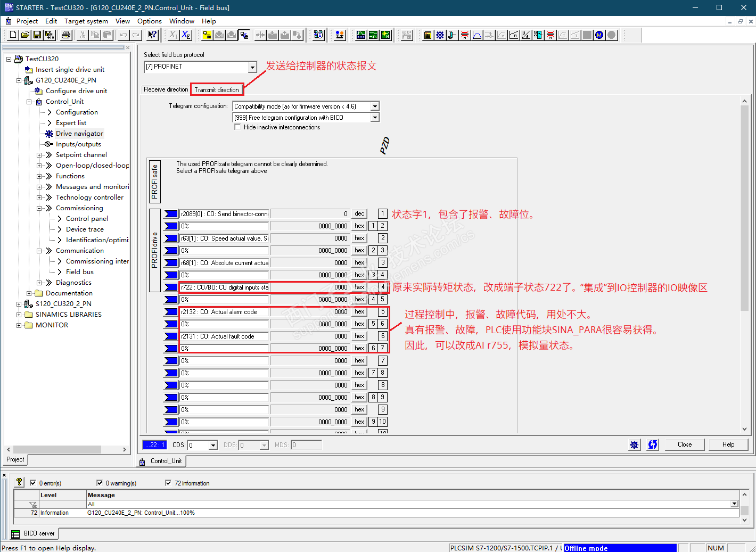Click the filter icon in the message table
Viewport: 756px width, 552px height.
33,505
